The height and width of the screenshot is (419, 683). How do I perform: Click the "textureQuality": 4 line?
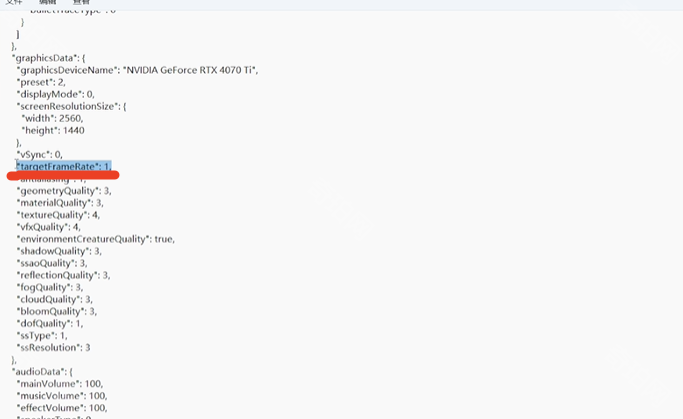coord(58,214)
